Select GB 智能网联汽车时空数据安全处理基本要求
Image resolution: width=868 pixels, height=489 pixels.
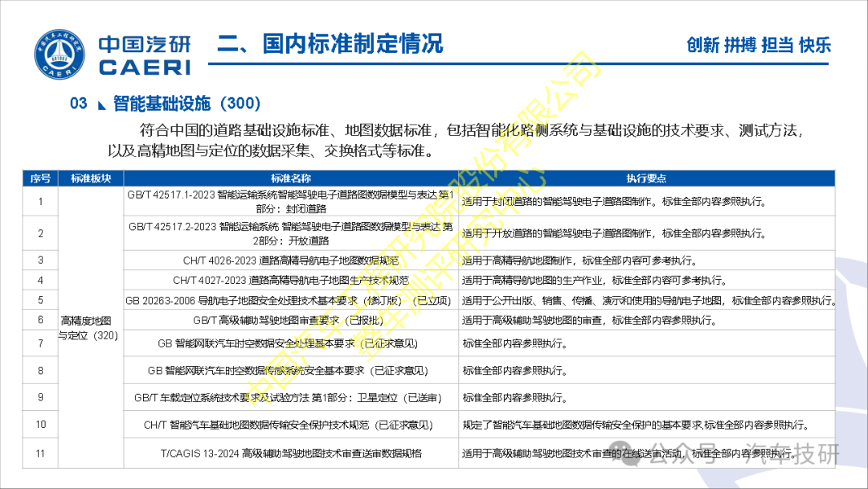coord(288,343)
